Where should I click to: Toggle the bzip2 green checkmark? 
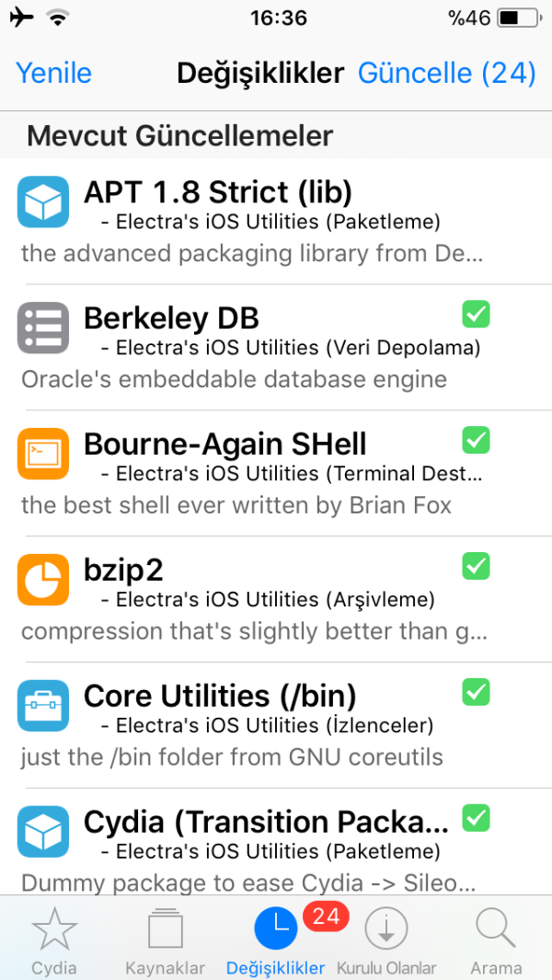tap(476, 566)
